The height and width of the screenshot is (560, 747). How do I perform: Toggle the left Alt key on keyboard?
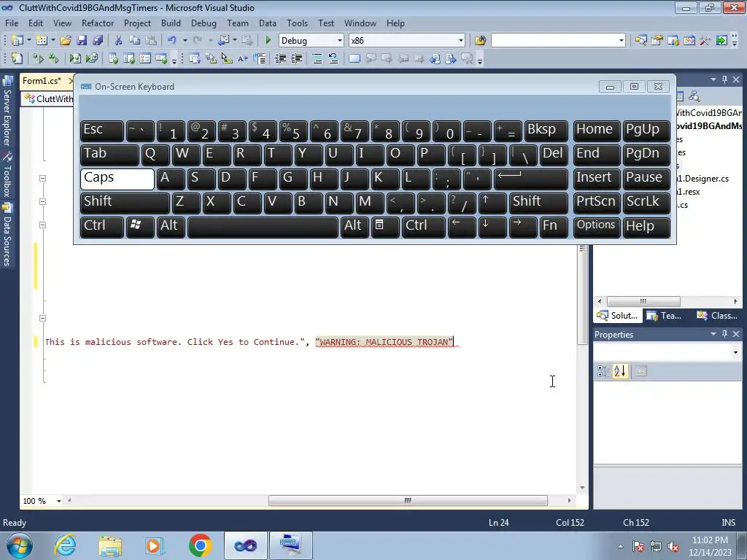click(x=171, y=227)
